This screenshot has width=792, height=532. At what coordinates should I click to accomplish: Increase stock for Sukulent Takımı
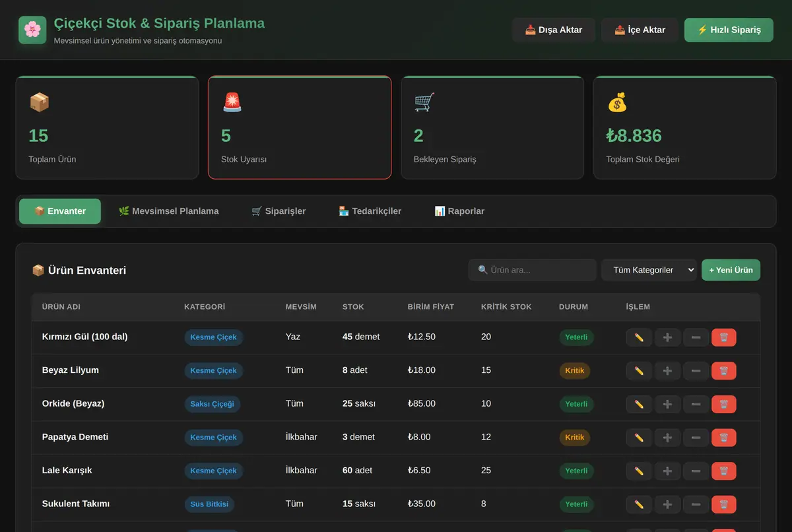coord(667,504)
